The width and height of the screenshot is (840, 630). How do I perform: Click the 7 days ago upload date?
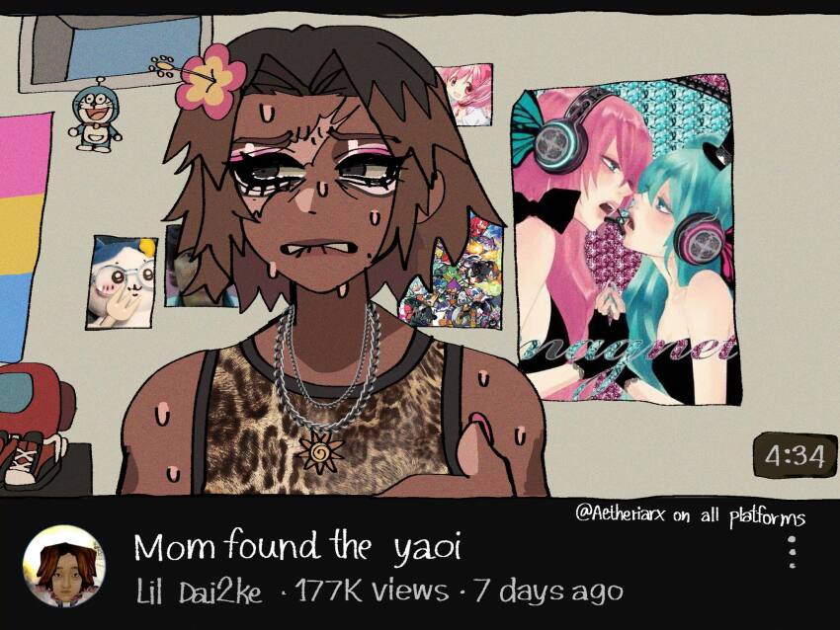548,591
